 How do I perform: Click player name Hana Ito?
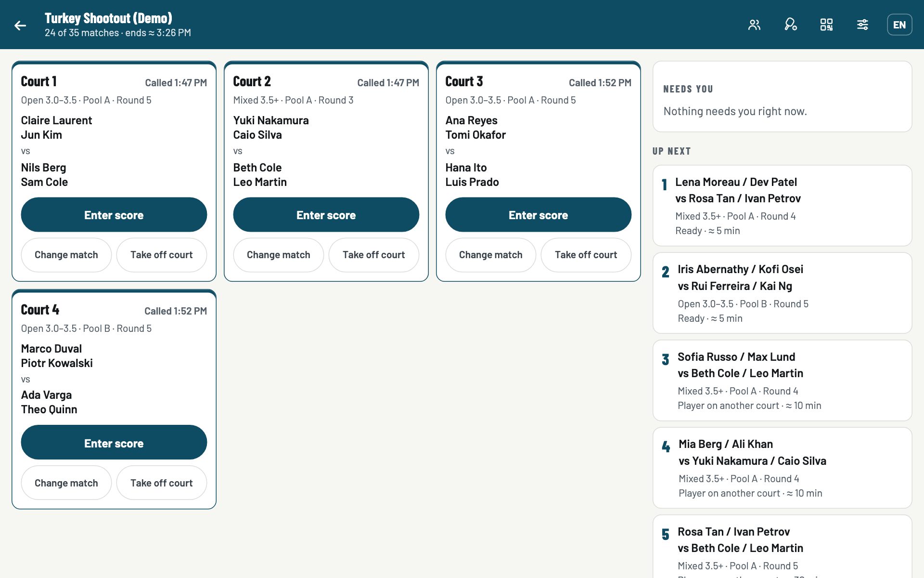pyautogui.click(x=466, y=168)
